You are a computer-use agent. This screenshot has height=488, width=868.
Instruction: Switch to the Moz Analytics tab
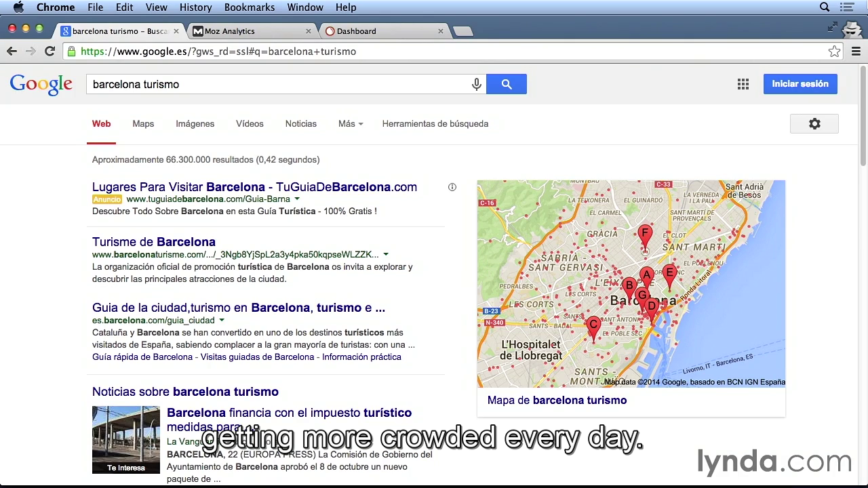(x=251, y=31)
